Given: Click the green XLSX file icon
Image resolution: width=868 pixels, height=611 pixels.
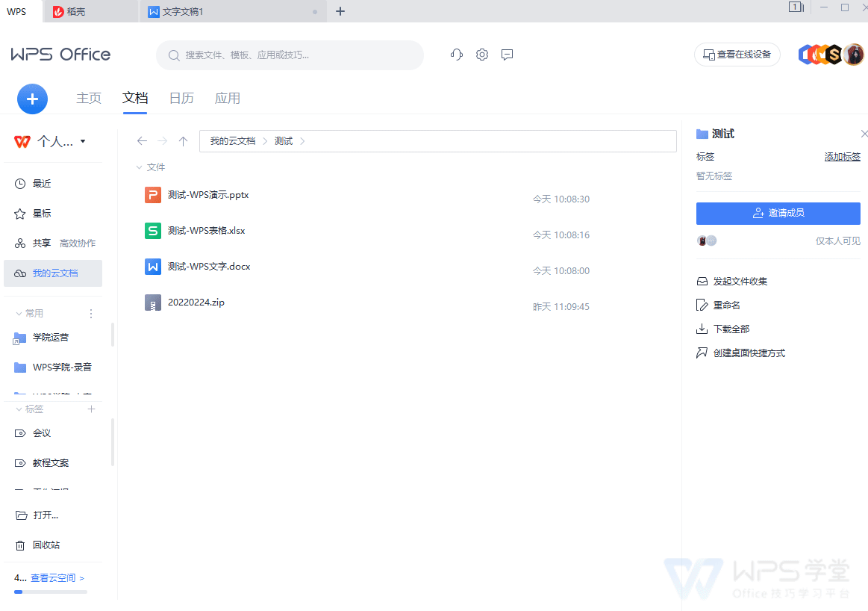Looking at the screenshot, I should (x=153, y=231).
